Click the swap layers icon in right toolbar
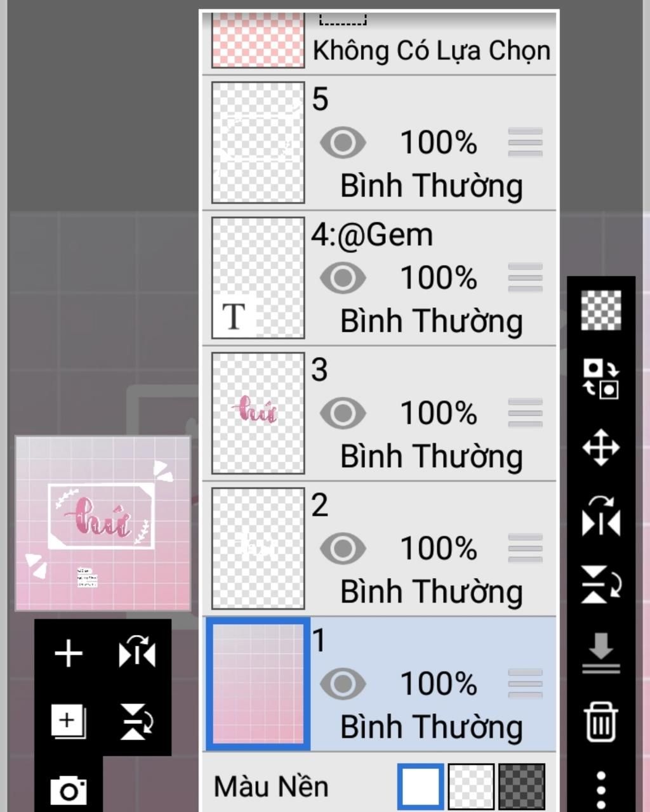This screenshot has width=650, height=812. pyautogui.click(x=601, y=379)
